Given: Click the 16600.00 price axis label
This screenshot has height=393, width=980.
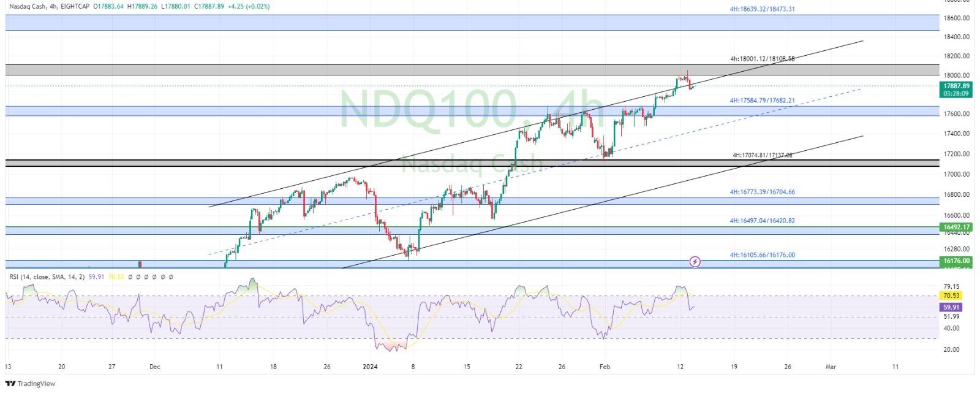Looking at the screenshot, I should coord(956,216).
